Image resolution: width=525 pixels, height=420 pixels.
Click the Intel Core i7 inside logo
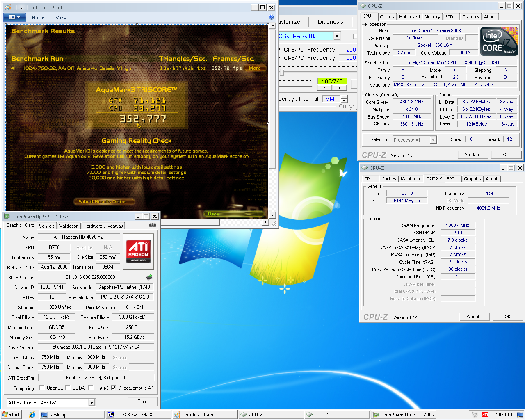coord(499,41)
